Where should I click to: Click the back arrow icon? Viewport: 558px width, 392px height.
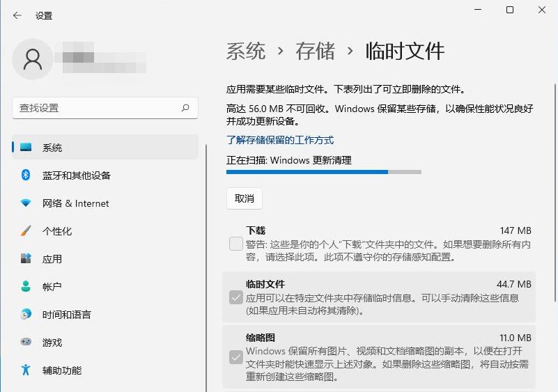click(x=17, y=15)
